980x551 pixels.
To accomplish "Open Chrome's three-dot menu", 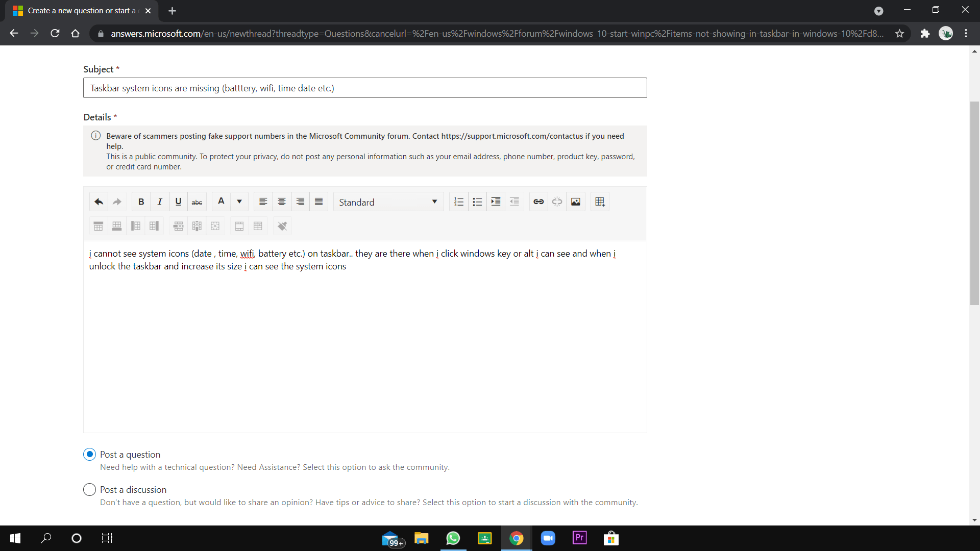I will click(966, 33).
